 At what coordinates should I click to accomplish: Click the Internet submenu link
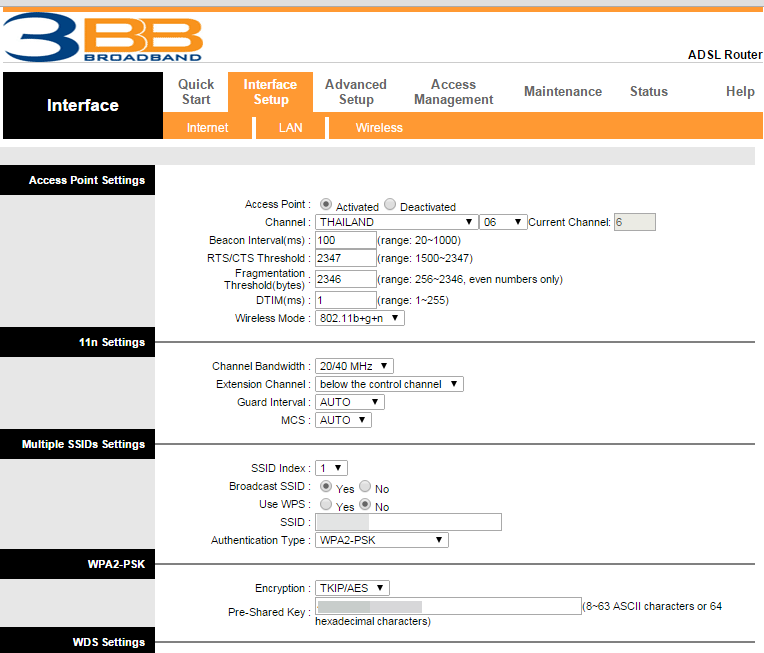[x=207, y=128]
